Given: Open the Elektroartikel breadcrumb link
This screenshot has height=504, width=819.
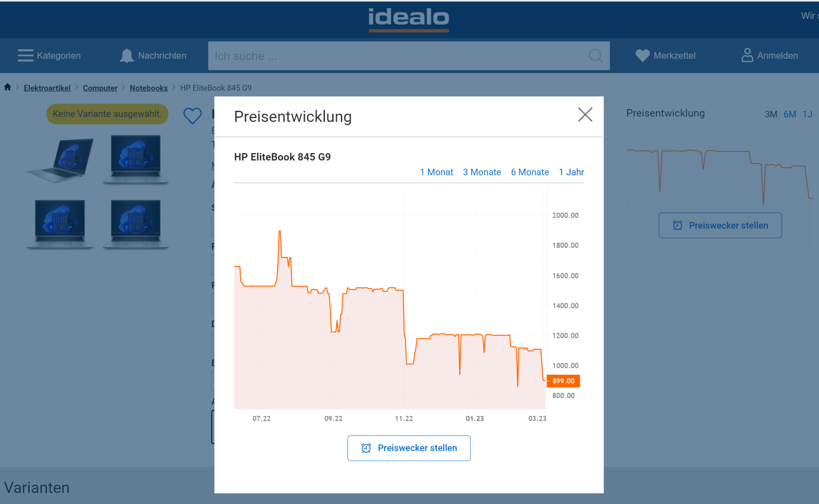Looking at the screenshot, I should tap(47, 88).
